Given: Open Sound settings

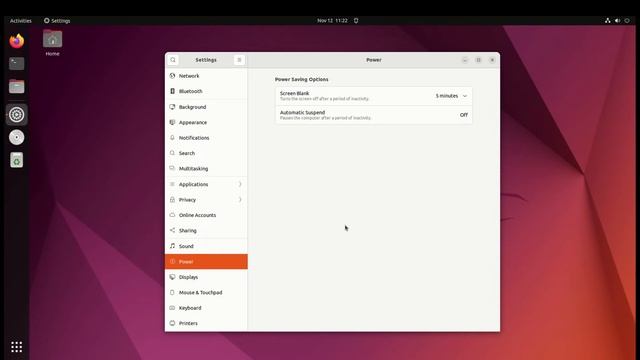Looking at the screenshot, I should 206,246.
